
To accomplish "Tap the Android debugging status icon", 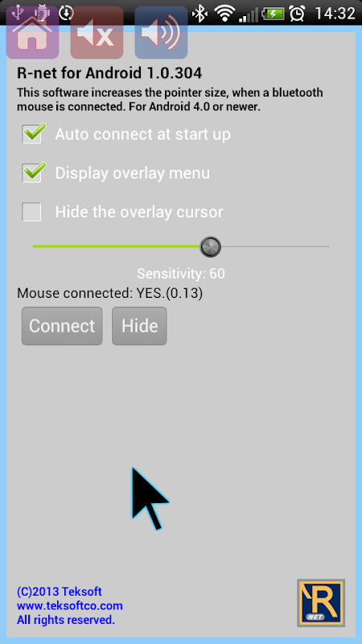I will click(x=42, y=12).
